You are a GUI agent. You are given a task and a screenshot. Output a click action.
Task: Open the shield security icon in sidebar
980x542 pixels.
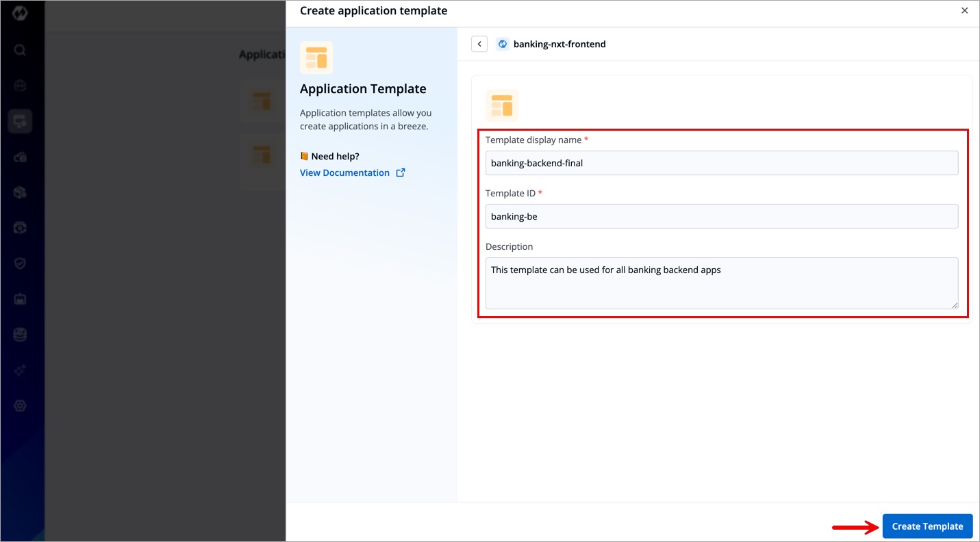pyautogui.click(x=20, y=263)
